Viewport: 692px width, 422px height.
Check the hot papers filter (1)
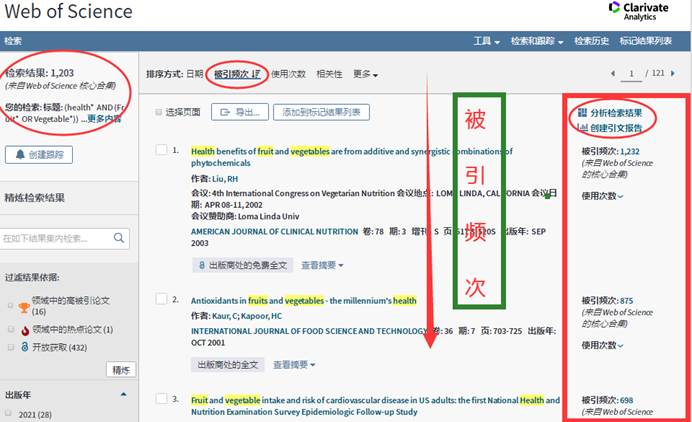point(10,329)
